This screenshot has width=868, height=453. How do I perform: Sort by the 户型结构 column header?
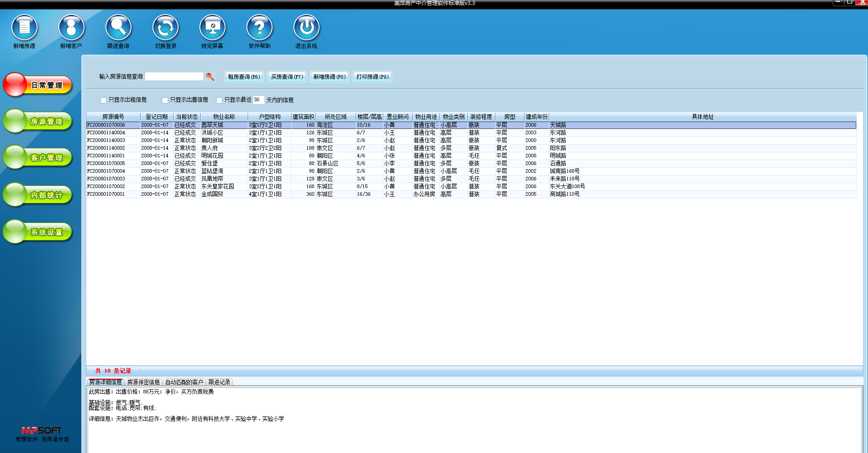pyautogui.click(x=269, y=117)
